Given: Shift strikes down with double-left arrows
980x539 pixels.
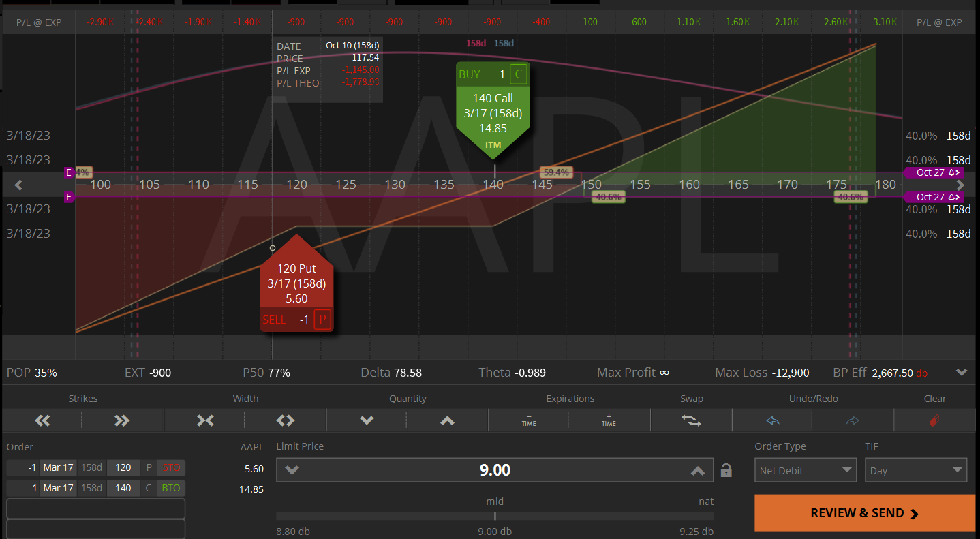Looking at the screenshot, I should [42, 420].
